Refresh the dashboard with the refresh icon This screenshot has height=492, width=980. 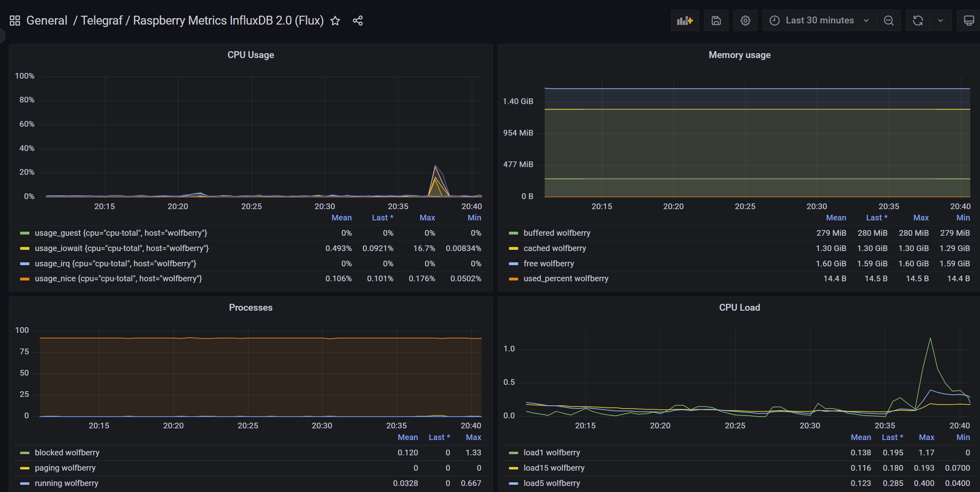pos(918,21)
